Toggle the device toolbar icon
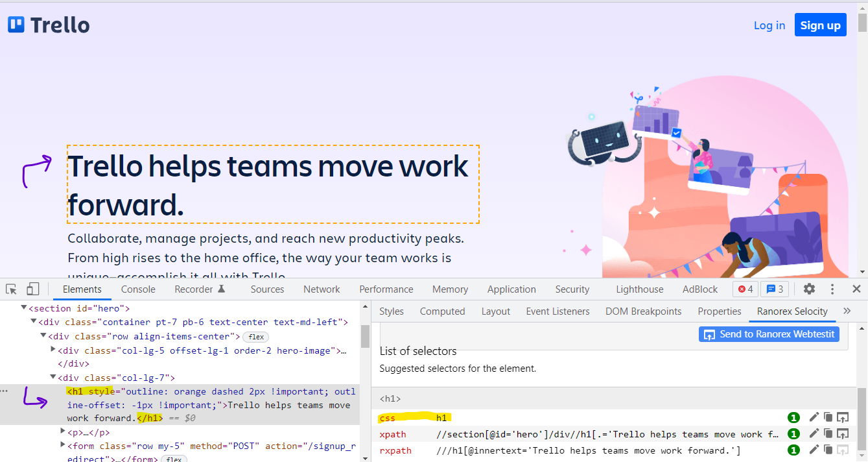This screenshot has width=868, height=462. [x=32, y=289]
